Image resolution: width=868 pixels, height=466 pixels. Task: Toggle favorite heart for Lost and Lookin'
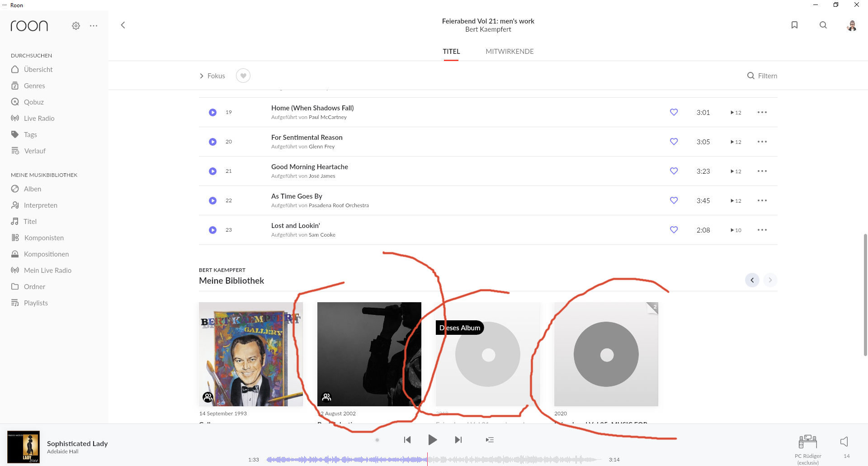pyautogui.click(x=674, y=230)
